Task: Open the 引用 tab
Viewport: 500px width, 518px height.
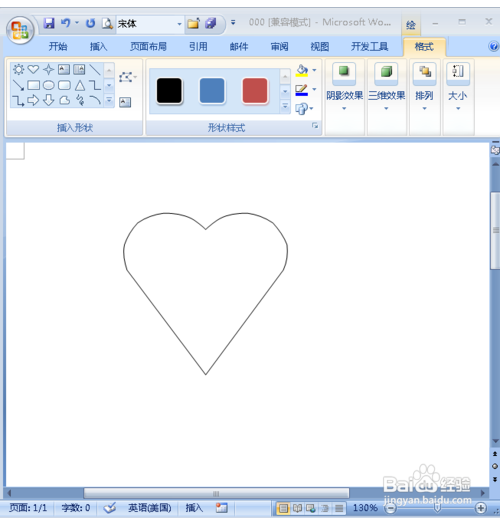Action: click(198, 46)
